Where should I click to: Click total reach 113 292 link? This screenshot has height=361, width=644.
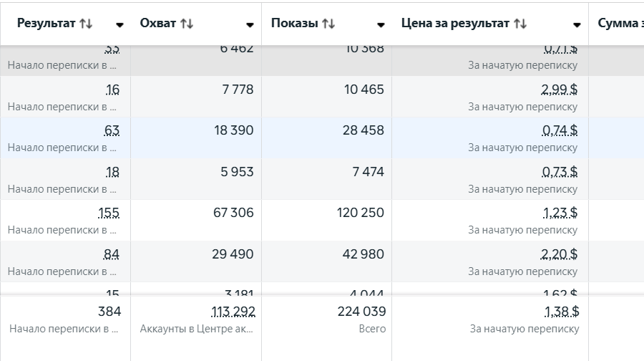pos(233,312)
